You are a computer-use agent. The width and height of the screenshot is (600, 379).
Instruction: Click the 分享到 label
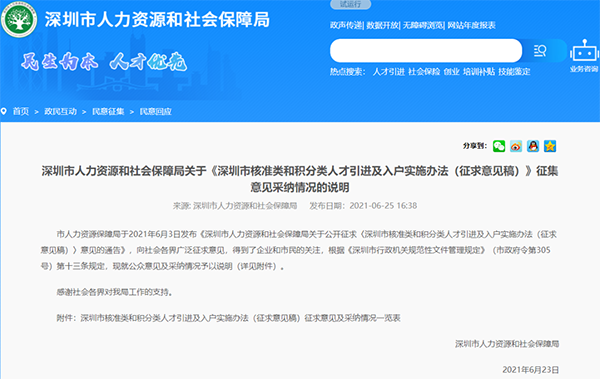click(475, 146)
